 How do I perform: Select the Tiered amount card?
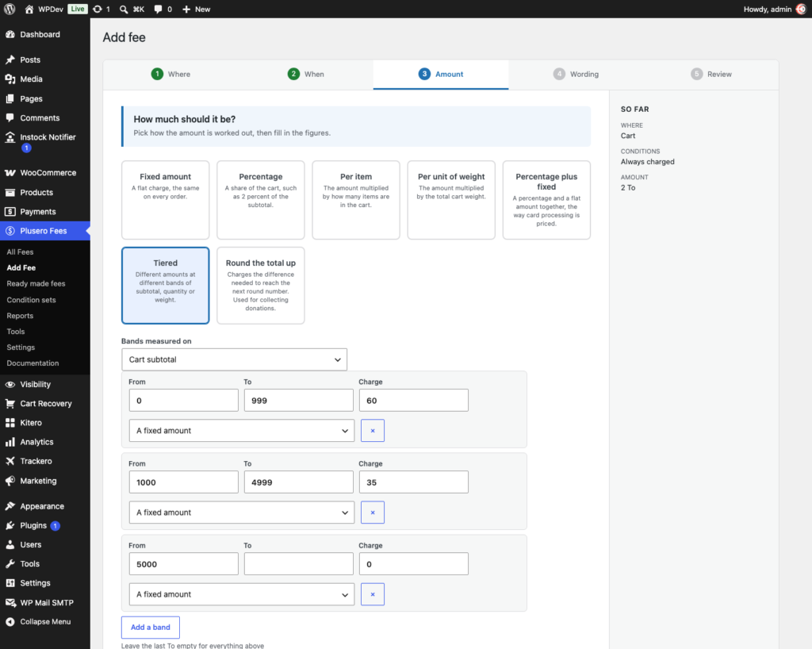(x=165, y=286)
